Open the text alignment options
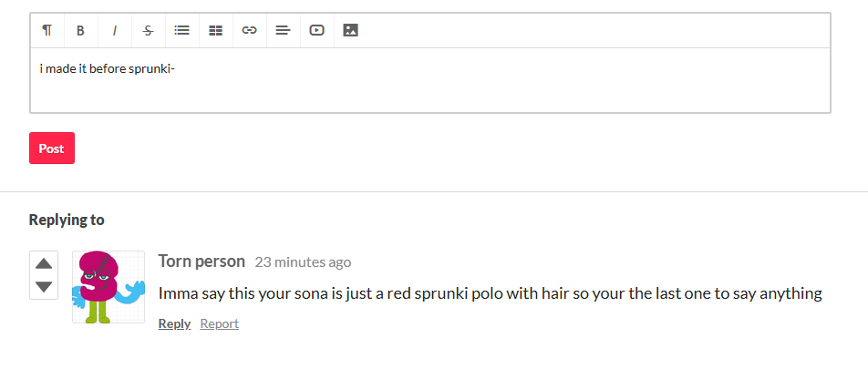Image resolution: width=868 pixels, height=369 pixels. coord(283,30)
